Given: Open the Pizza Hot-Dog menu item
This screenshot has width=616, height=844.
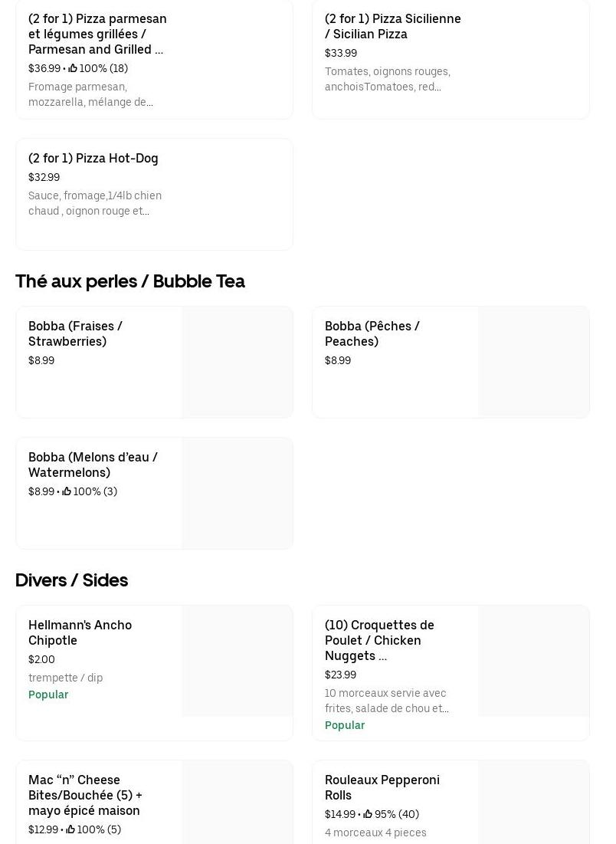Looking at the screenshot, I should (93, 158).
